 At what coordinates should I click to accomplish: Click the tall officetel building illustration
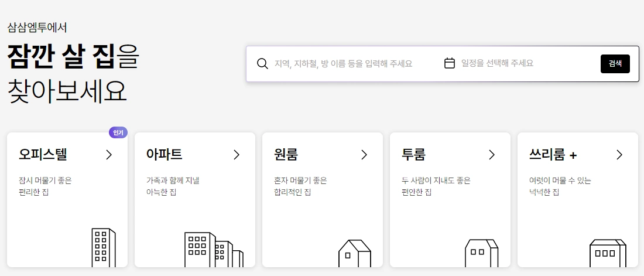pos(104,248)
